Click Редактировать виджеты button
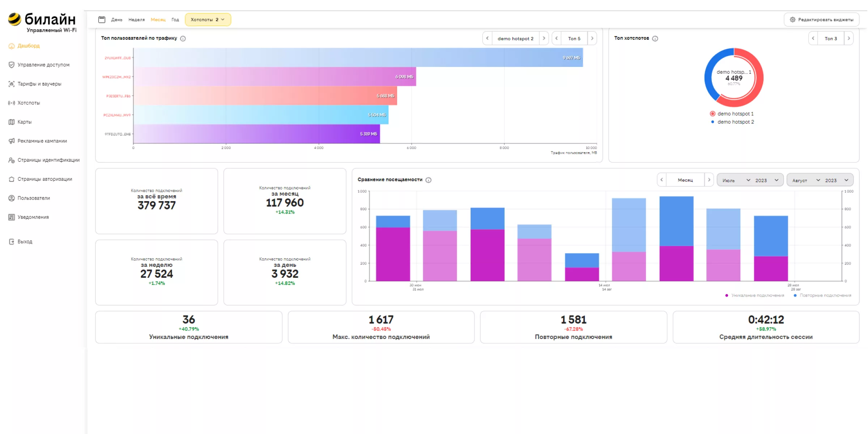 point(821,20)
